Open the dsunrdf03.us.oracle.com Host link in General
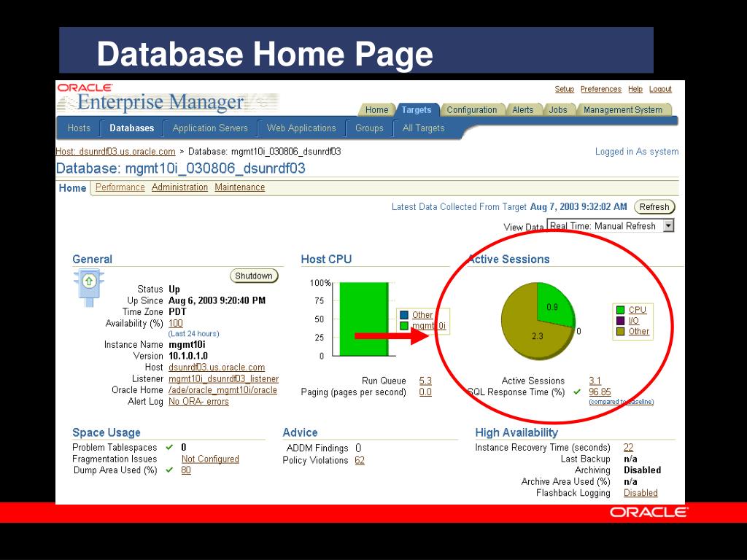The width and height of the screenshot is (747, 560). 217,367
